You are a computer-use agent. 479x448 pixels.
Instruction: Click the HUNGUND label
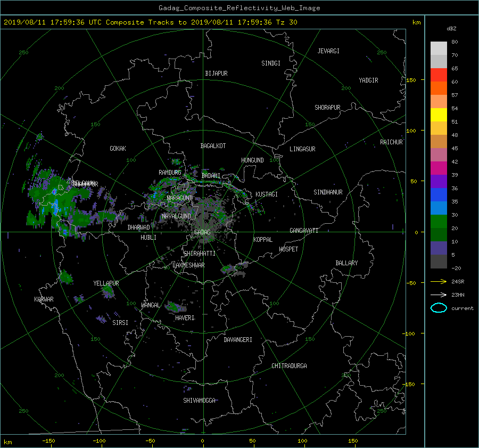click(x=252, y=160)
